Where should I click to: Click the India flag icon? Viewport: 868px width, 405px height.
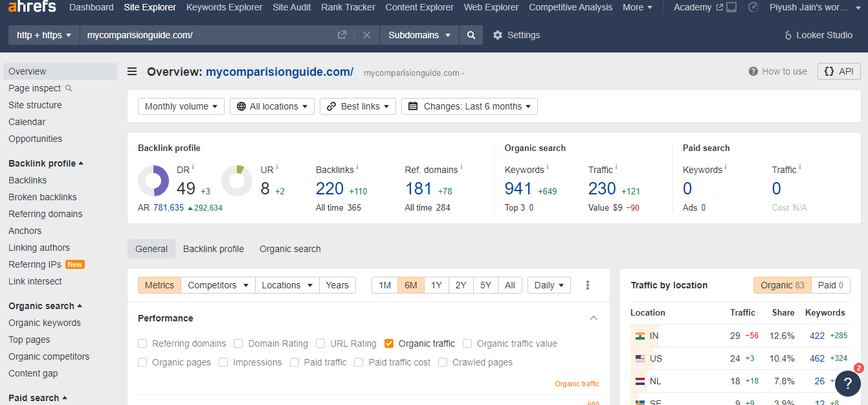tap(640, 336)
